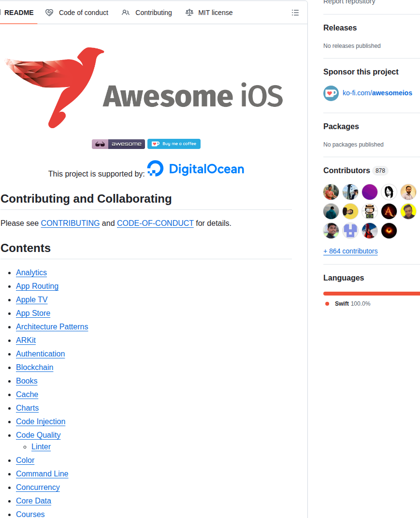Open the black hole ring contributor avatar
Image resolution: width=420 pixels, height=518 pixels.
389,231
